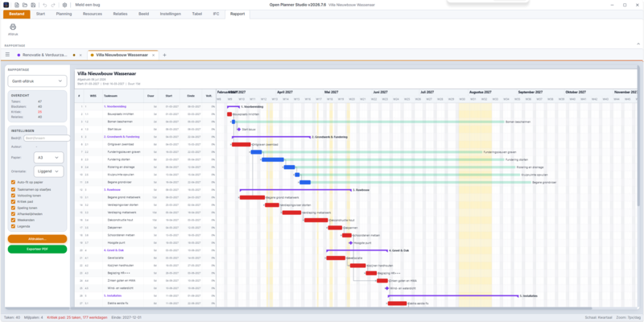Screen dimensions: 644x322
Task: Click the purple 3. Ruwbouw summary bar
Action: point(295,190)
